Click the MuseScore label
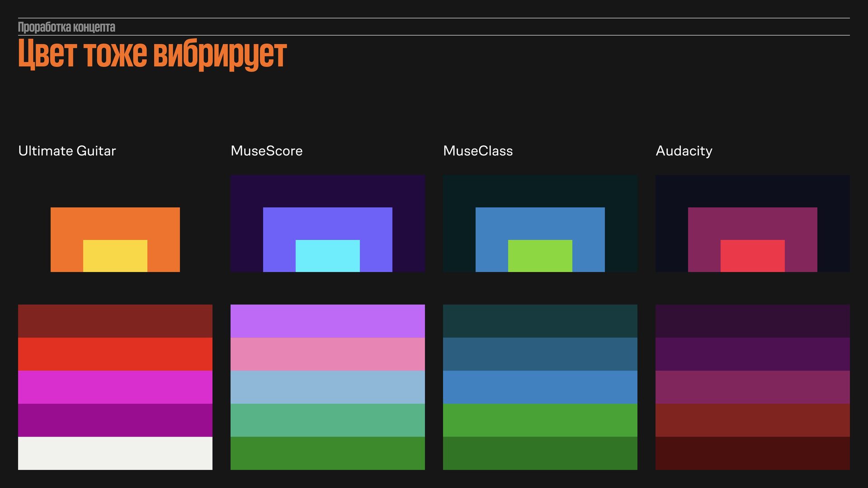The image size is (868, 488). pyautogui.click(x=266, y=151)
